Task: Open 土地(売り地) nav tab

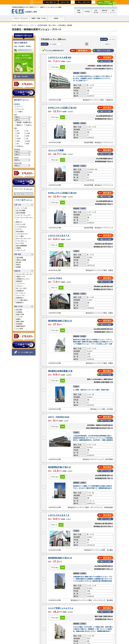Action: coord(96,11)
